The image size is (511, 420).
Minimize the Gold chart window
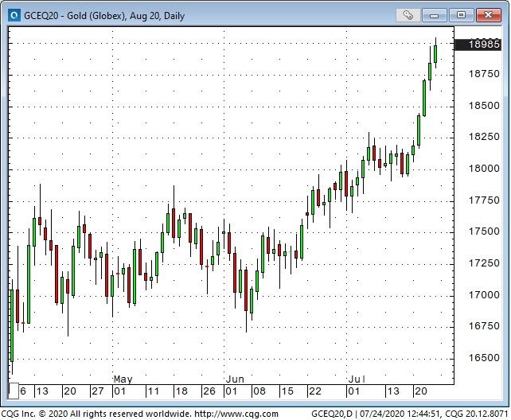coord(434,15)
